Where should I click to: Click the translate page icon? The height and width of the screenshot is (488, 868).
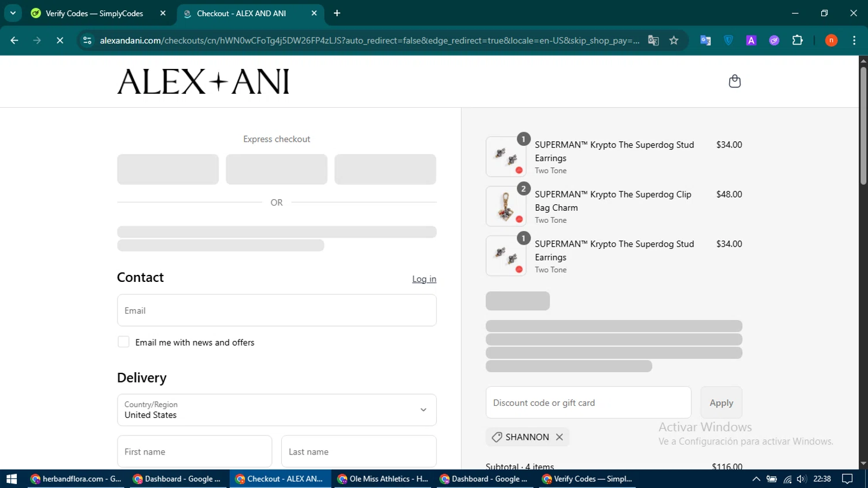(x=653, y=41)
